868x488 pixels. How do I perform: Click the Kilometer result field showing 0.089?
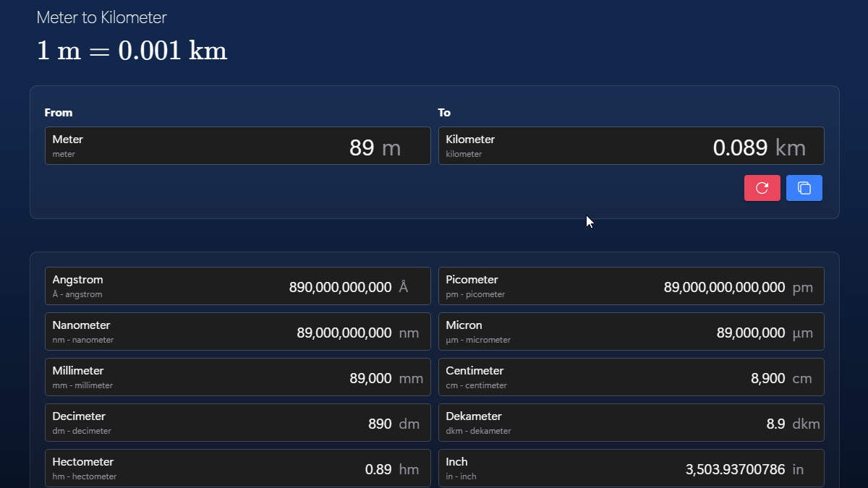(630, 145)
